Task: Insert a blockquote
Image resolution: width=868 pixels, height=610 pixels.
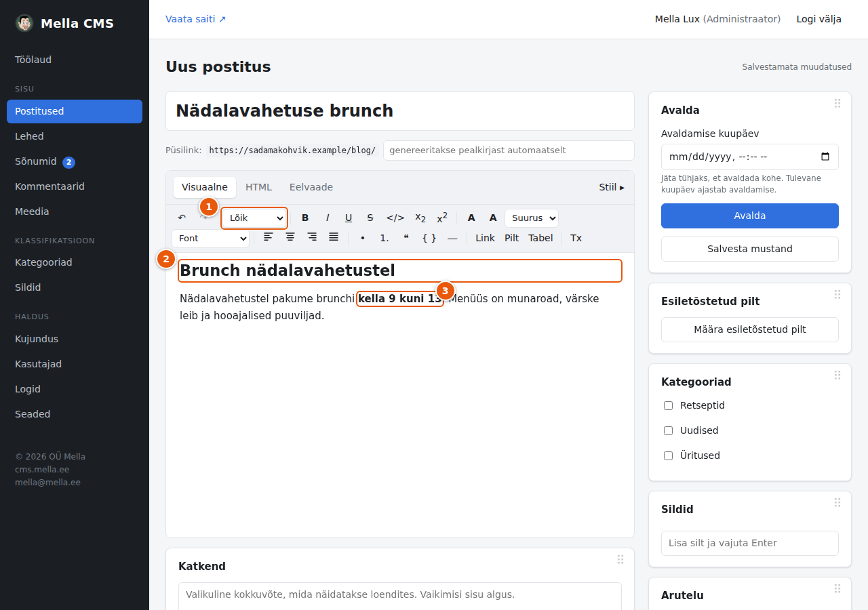Action: point(406,238)
